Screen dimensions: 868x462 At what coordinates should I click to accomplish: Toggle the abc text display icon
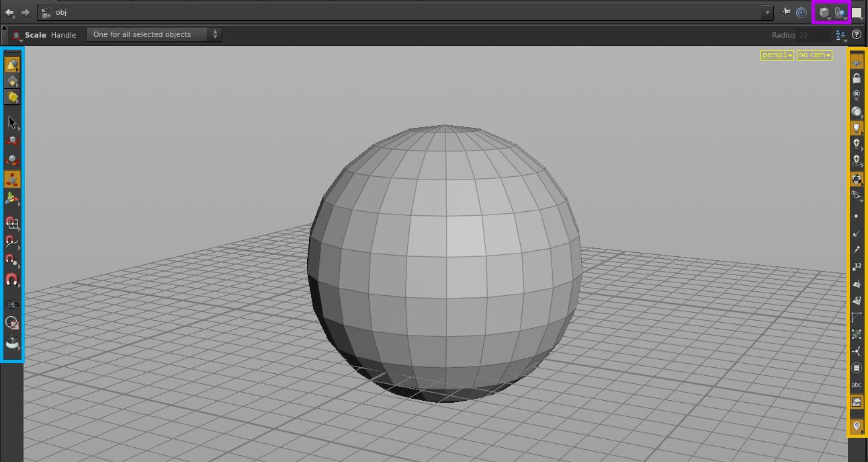[857, 385]
